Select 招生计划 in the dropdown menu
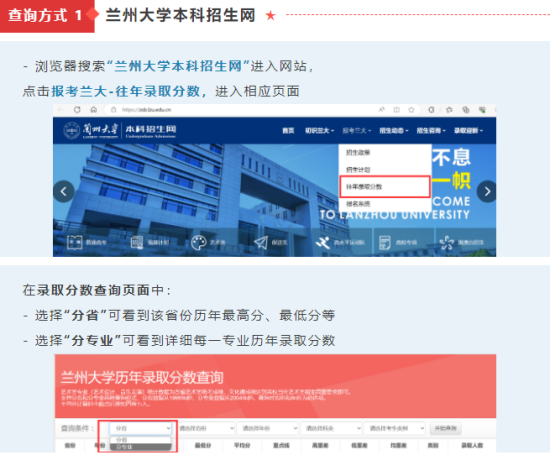 pos(358,170)
